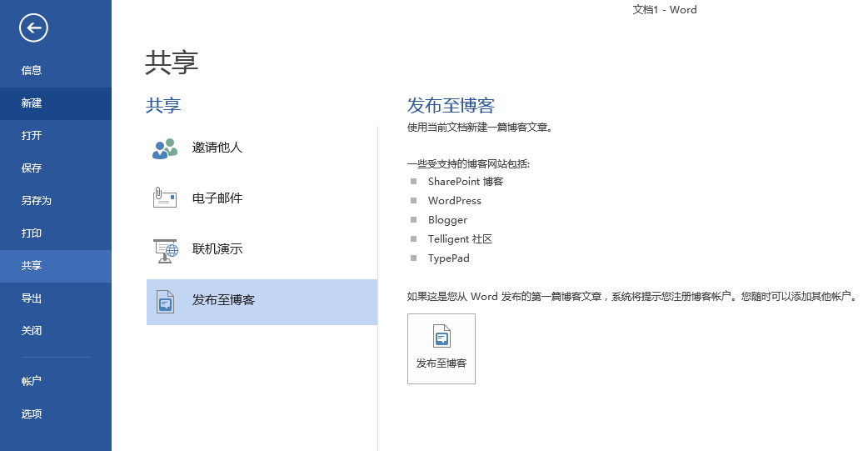The height and width of the screenshot is (451, 868).
Task: Select the 发布至博客 list option label
Action: (x=223, y=300)
